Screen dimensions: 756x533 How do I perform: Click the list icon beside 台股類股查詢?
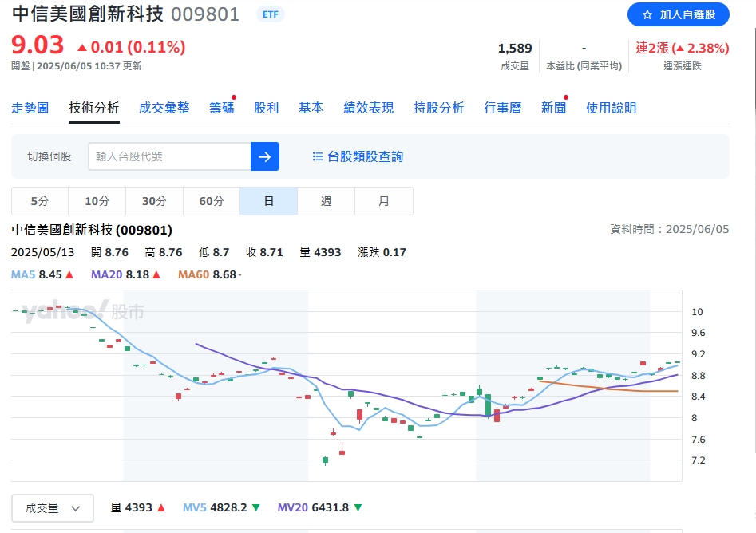click(x=317, y=156)
